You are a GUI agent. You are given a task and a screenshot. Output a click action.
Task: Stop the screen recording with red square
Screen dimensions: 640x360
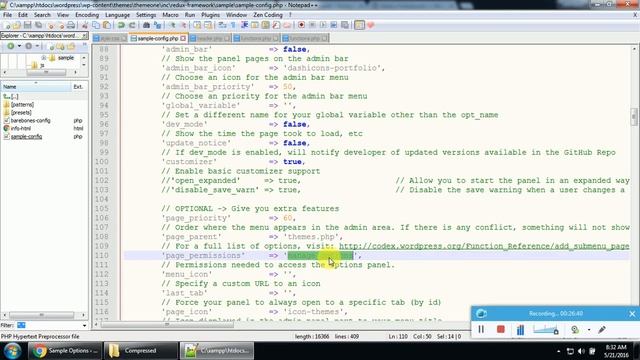click(501, 329)
